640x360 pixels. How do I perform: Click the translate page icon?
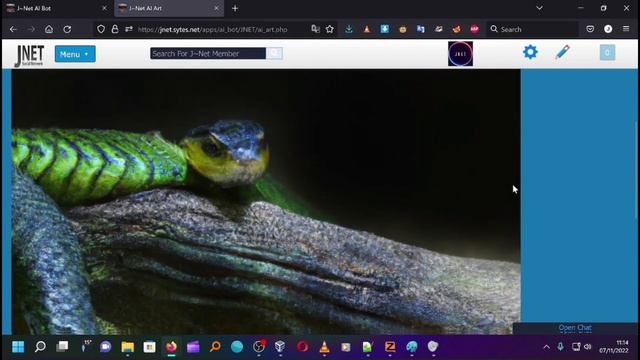[x=316, y=29]
